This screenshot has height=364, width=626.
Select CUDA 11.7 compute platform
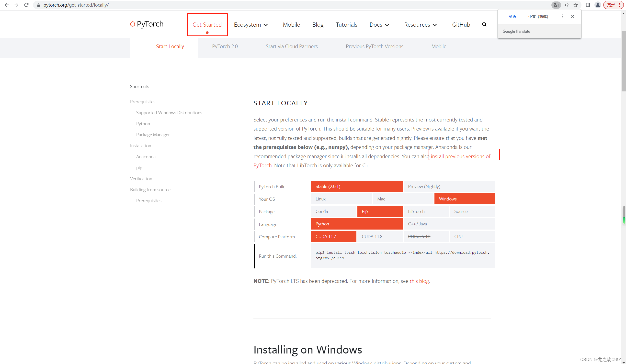point(334,236)
